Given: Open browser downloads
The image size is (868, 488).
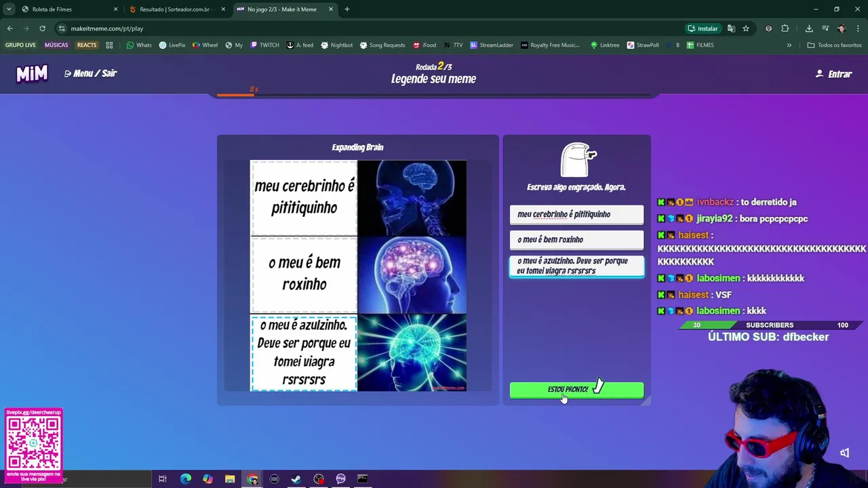Looking at the screenshot, I should coord(809,28).
